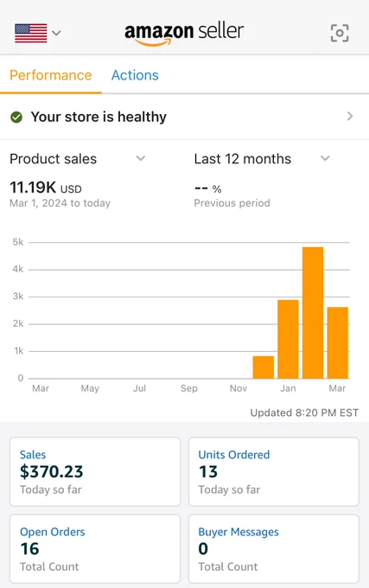Tap the December sales bar
Screen dimensions: 369x588
tap(264, 367)
